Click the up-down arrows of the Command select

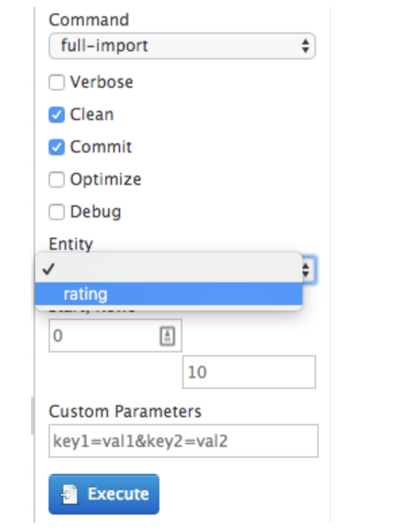[x=305, y=46]
